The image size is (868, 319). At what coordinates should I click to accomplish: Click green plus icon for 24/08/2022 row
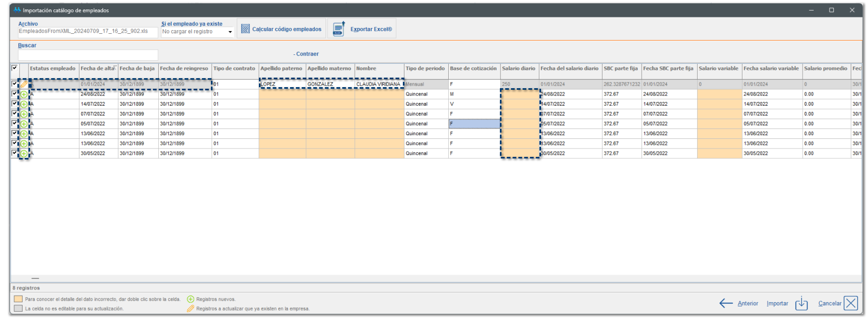tap(24, 95)
